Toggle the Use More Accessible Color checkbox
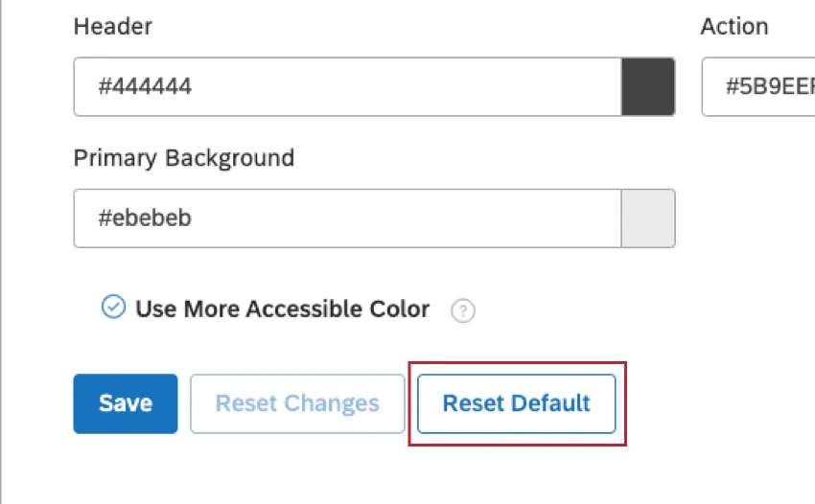Screen dimensions: 815x504 [x=113, y=308]
